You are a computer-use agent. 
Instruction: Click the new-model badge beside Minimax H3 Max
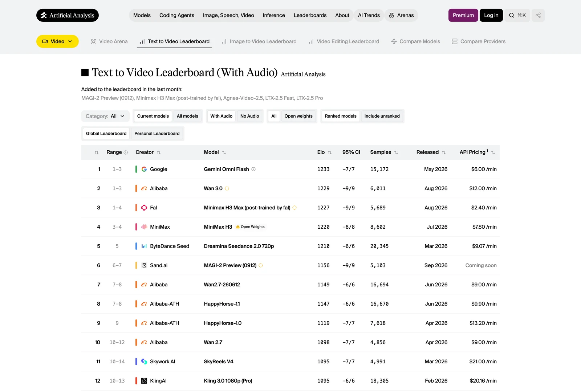pos(294,208)
